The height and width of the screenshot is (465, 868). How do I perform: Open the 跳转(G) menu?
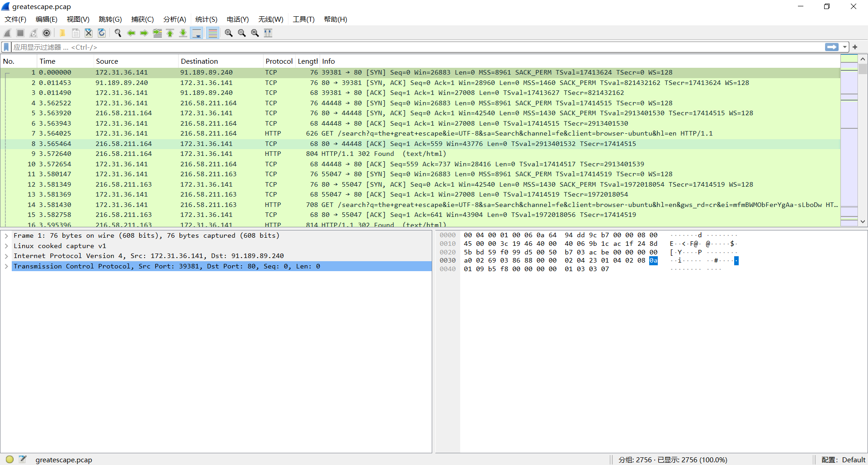tap(110, 19)
